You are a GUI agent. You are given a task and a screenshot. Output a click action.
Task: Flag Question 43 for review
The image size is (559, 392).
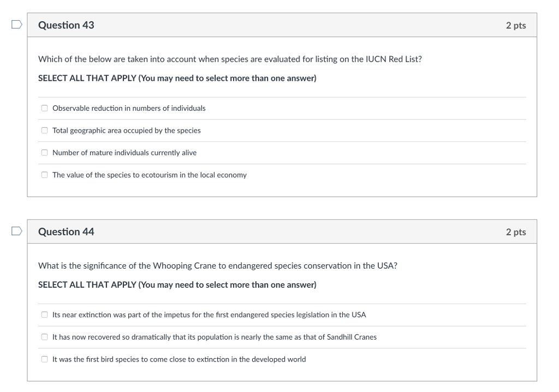click(x=17, y=25)
